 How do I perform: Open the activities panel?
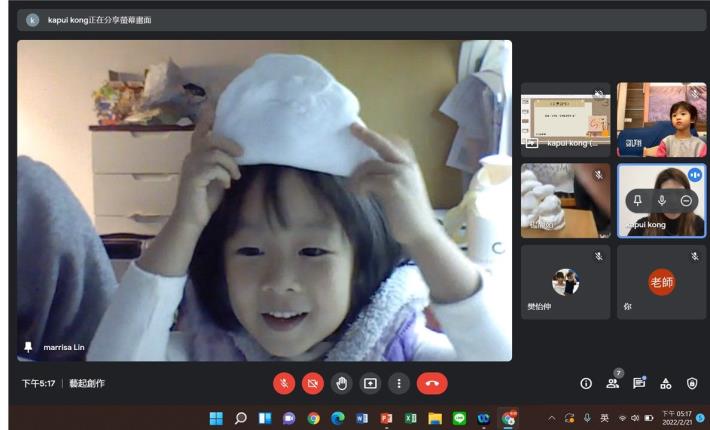[666, 383]
